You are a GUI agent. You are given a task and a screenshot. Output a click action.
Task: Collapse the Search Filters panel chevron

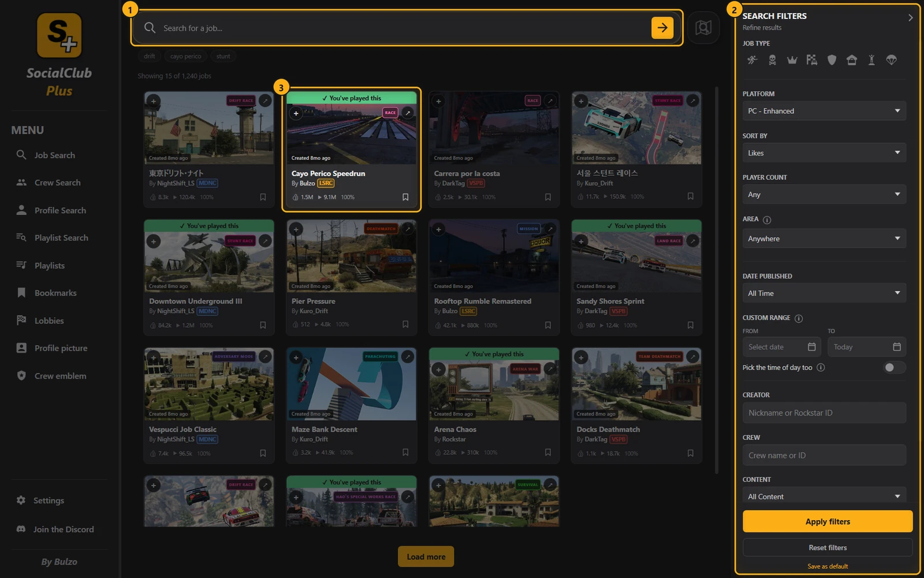(910, 18)
